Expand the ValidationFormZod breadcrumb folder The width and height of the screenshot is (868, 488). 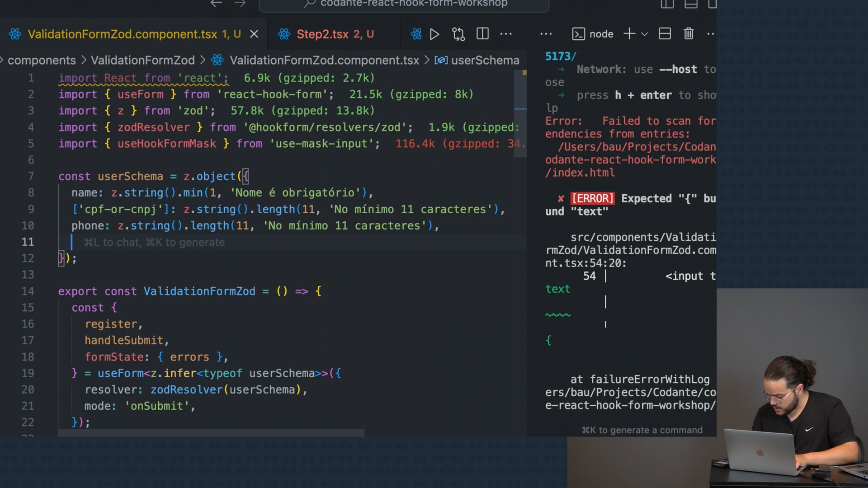[143, 60]
